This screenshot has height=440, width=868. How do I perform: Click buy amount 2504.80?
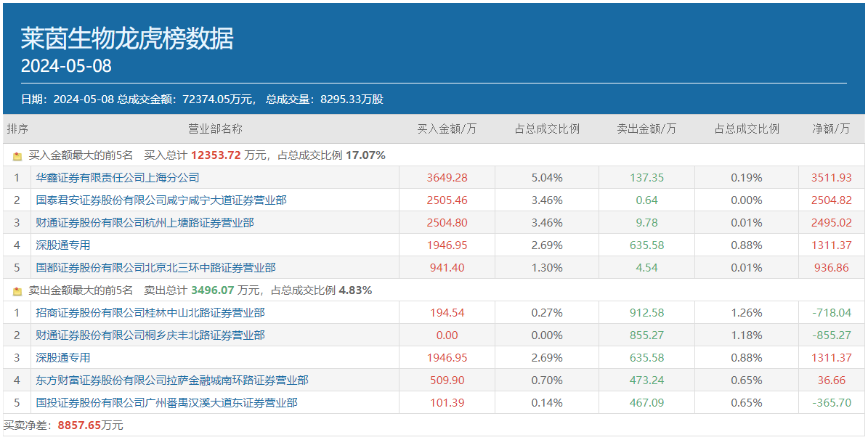tap(447, 222)
